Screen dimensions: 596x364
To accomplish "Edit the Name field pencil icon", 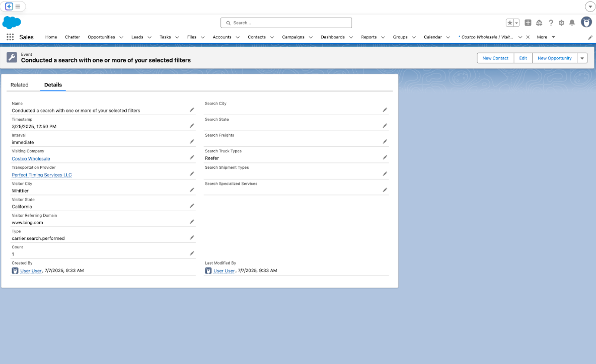I will 192,110.
